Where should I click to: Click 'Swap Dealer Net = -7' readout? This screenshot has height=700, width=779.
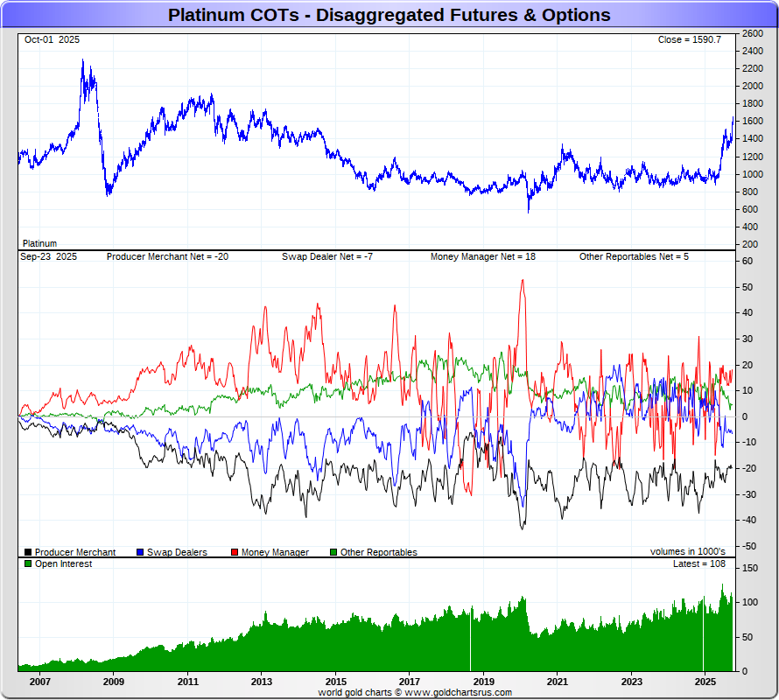[327, 257]
